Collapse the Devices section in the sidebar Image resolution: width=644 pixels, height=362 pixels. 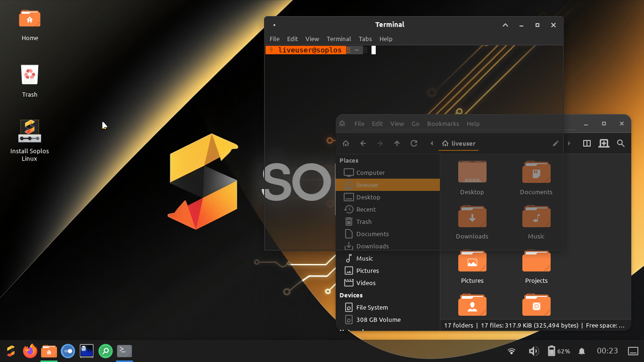351,295
